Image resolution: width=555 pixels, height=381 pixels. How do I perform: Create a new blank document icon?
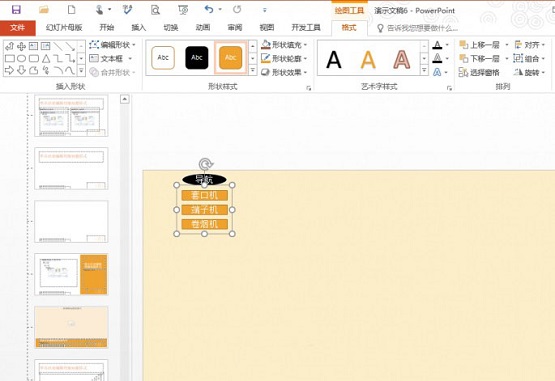coord(71,10)
